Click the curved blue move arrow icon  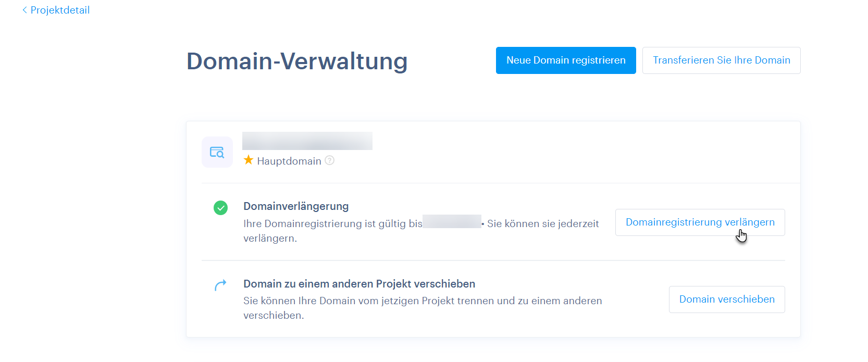[x=220, y=285]
